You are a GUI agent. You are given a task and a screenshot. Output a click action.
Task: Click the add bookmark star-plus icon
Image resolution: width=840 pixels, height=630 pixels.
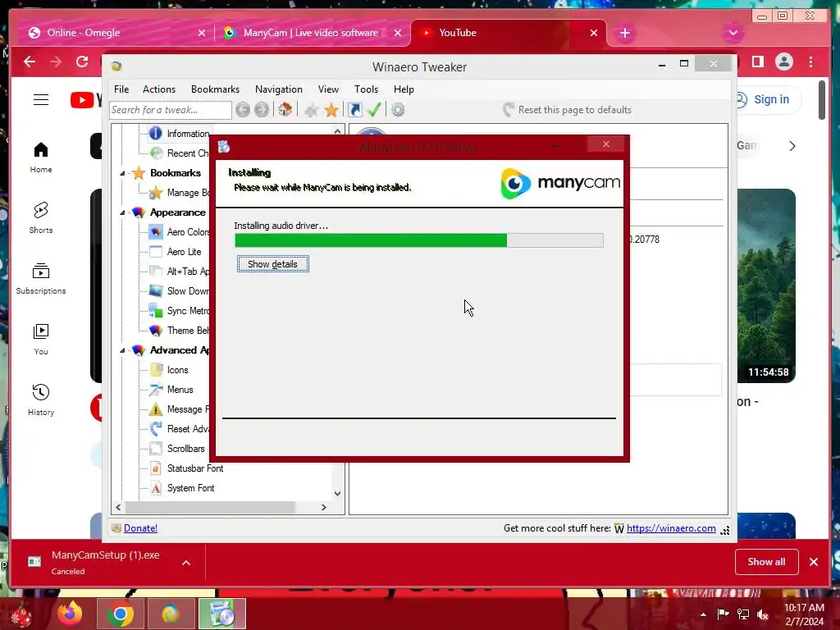point(311,111)
